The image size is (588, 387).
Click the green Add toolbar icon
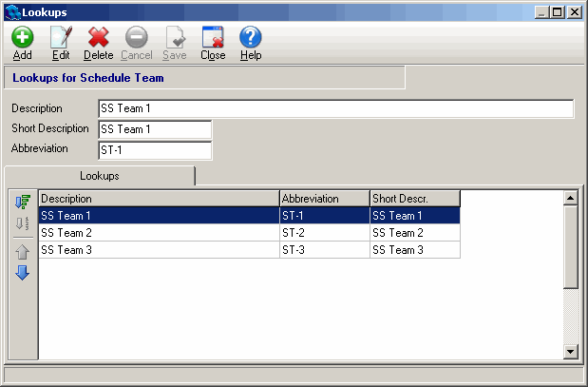pos(23,37)
